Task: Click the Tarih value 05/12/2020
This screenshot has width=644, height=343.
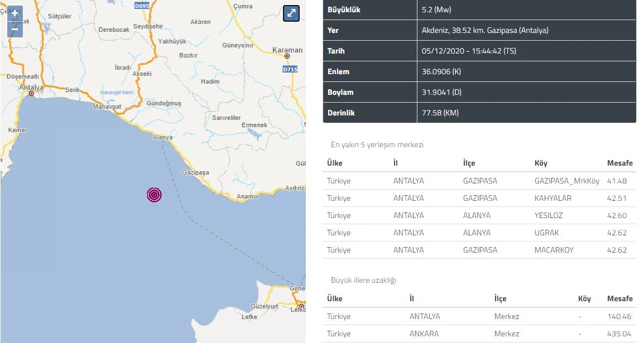Action: (x=469, y=51)
